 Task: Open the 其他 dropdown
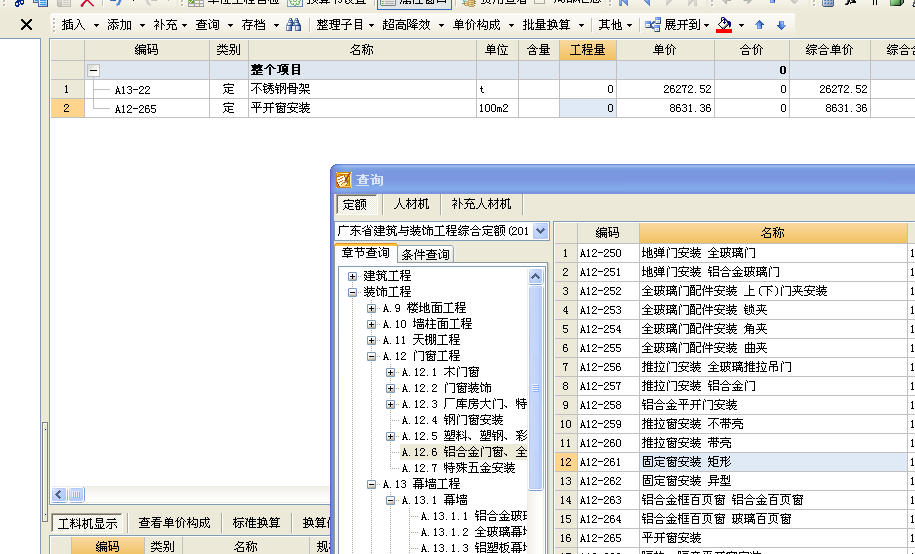(615, 25)
